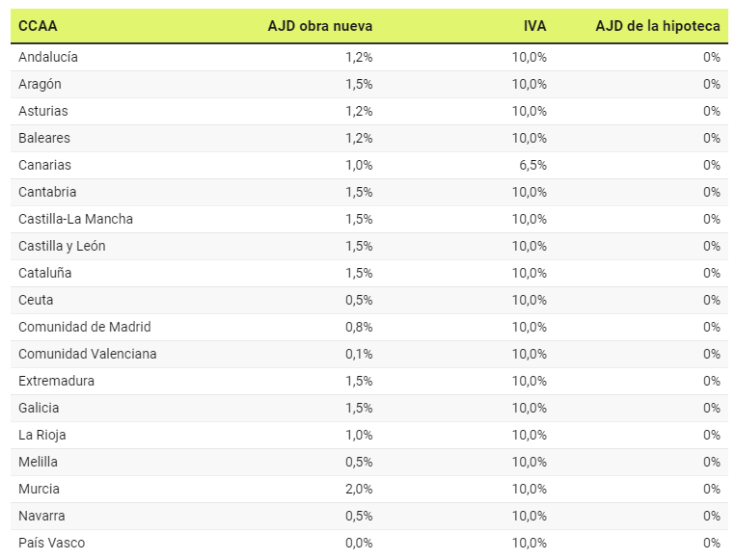
Task: Select the Comunidad de Madrid row
Action: 368,327
